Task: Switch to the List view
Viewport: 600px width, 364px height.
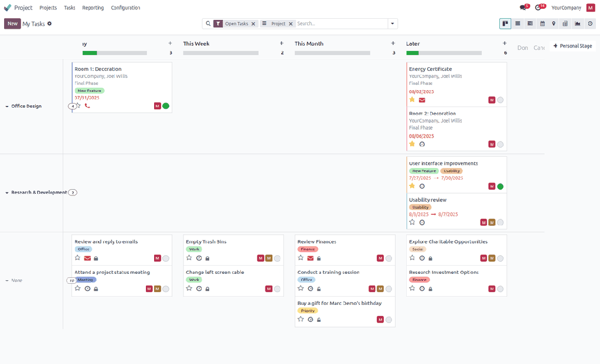Action: (x=518, y=24)
